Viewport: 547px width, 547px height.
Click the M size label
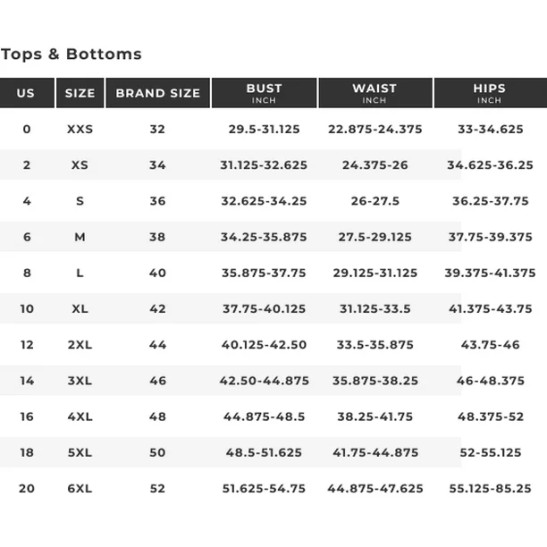tap(80, 237)
